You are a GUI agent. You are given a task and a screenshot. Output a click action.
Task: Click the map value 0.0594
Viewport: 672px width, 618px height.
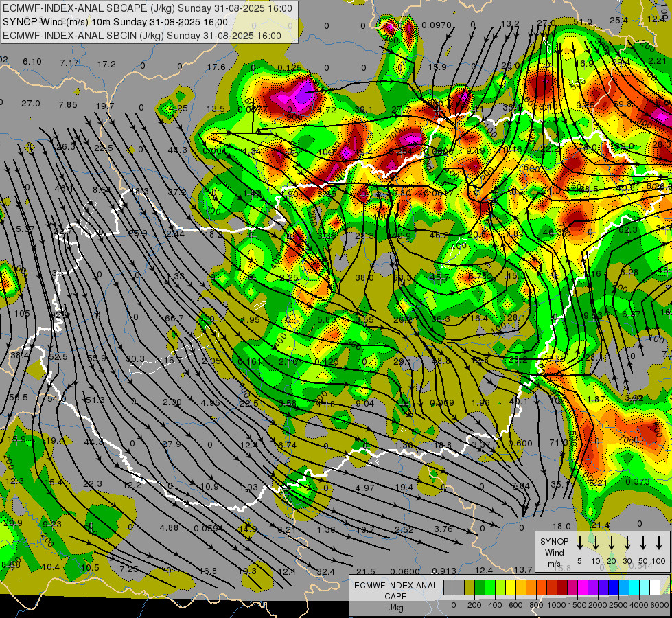coord(208,528)
